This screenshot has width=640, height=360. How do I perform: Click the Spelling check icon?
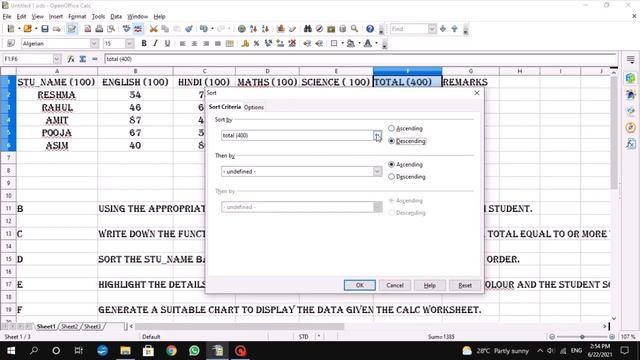click(126, 29)
